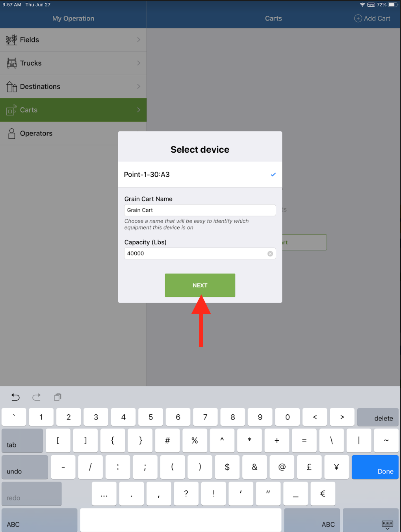Tap the keyboard undo arrow icon
The height and width of the screenshot is (532, 401).
pos(15,397)
